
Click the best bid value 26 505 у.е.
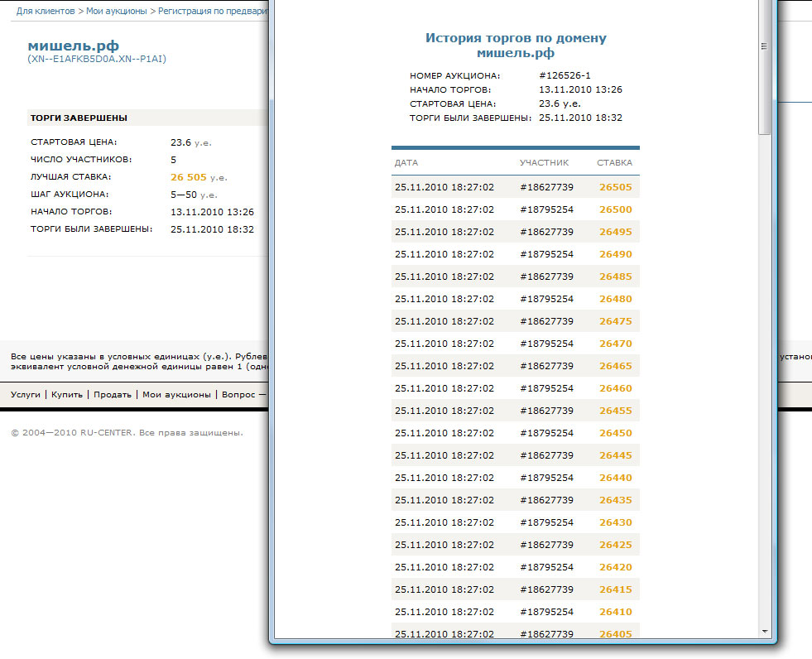click(x=199, y=177)
